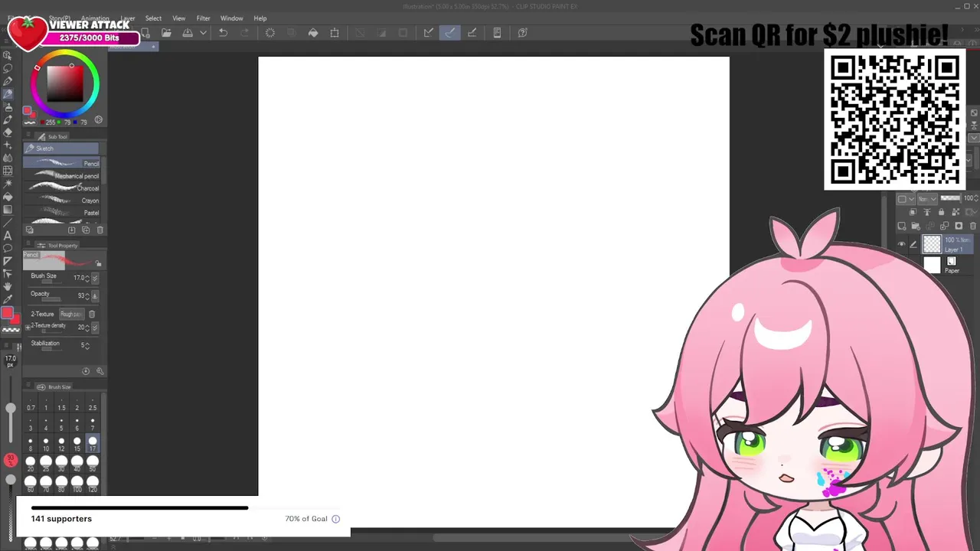Pick brush size preset 10

46,442
